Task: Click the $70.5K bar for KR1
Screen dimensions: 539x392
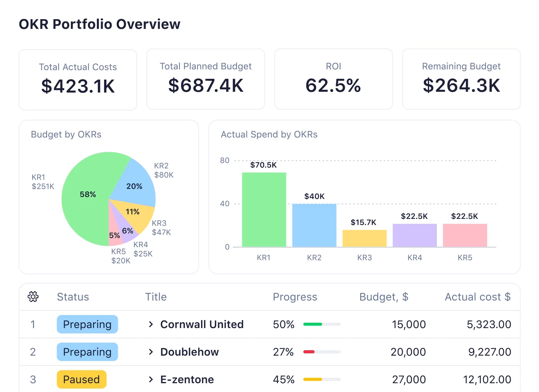Action: pyautogui.click(x=263, y=209)
